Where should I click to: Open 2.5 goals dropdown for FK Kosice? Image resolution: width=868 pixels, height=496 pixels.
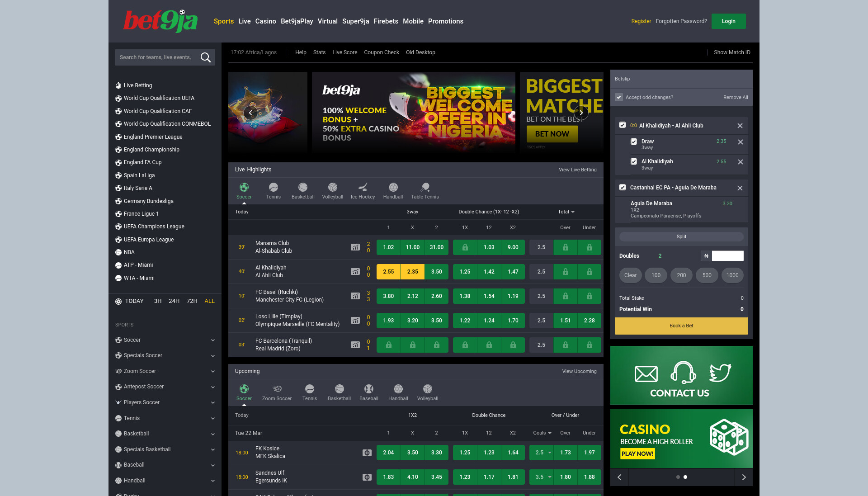pos(542,453)
